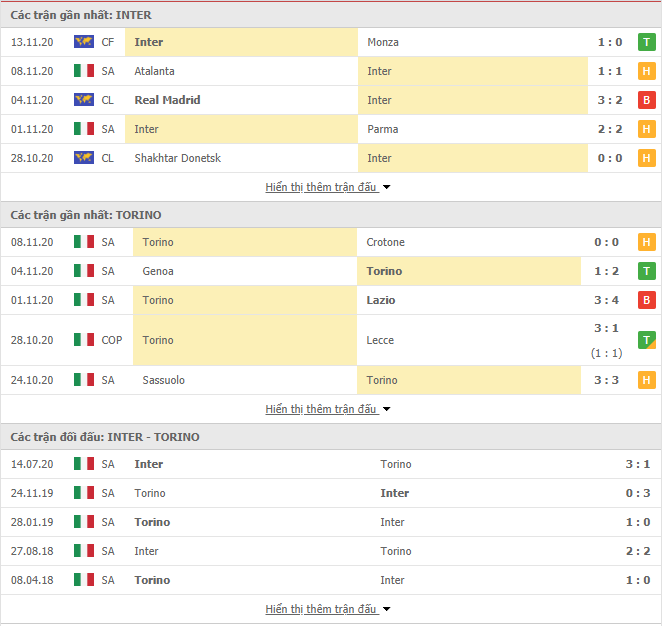Open Shakhtar Donetsk team link
The width and height of the screenshot is (662, 626).
tap(177, 158)
